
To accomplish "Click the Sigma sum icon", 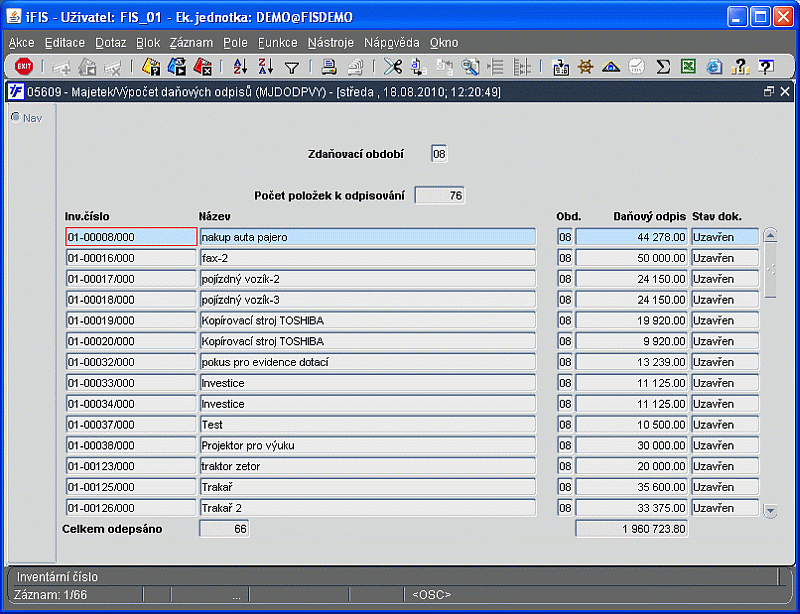I will pyautogui.click(x=663, y=66).
